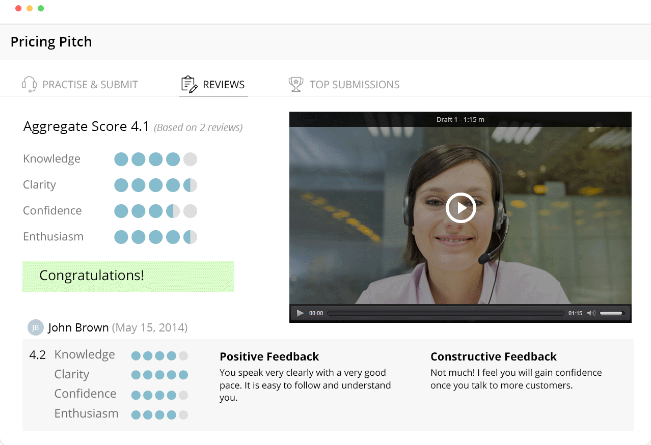This screenshot has height=445, width=651.
Task: Open the John Brown reviewer name
Action: 78,328
